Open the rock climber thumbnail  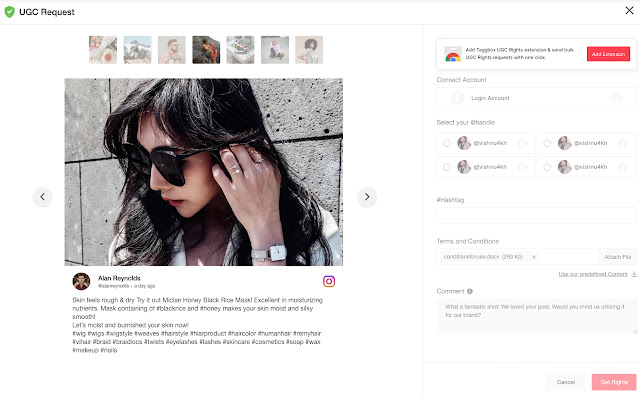click(x=206, y=50)
